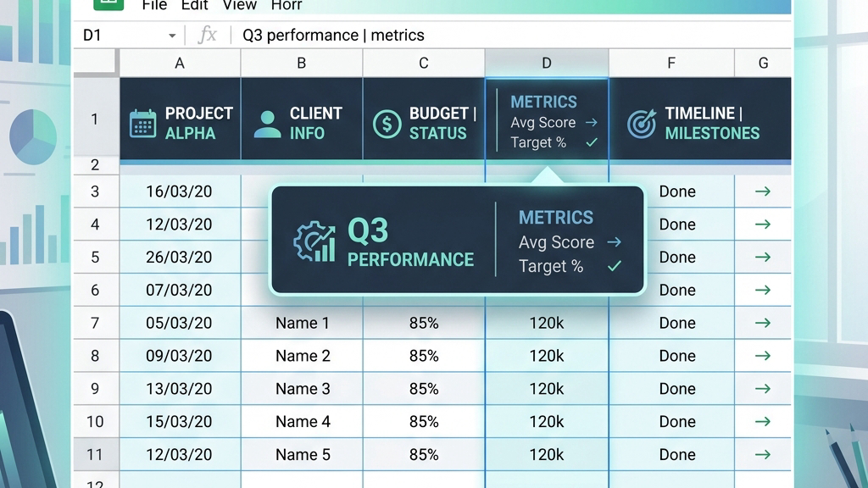Click the fx function icon in formula bar
The height and width of the screenshot is (488, 868).
(x=207, y=35)
